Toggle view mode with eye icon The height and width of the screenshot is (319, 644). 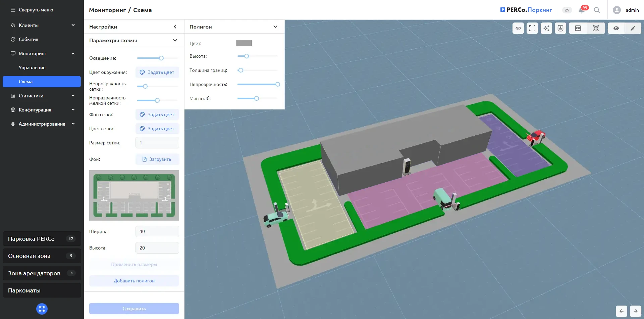pyautogui.click(x=616, y=28)
